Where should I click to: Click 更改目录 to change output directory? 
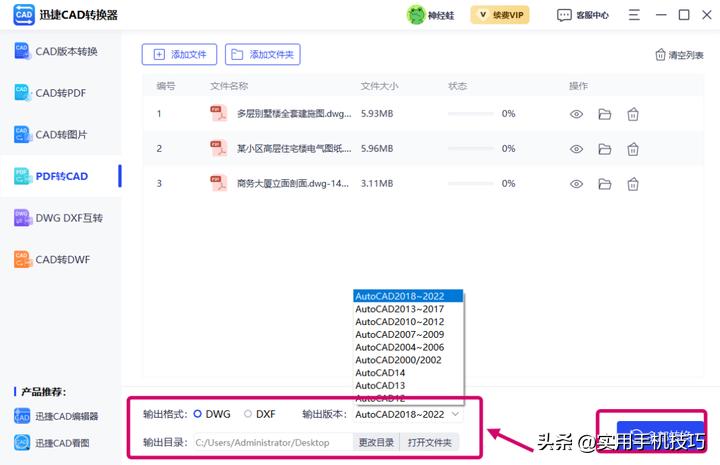376,443
